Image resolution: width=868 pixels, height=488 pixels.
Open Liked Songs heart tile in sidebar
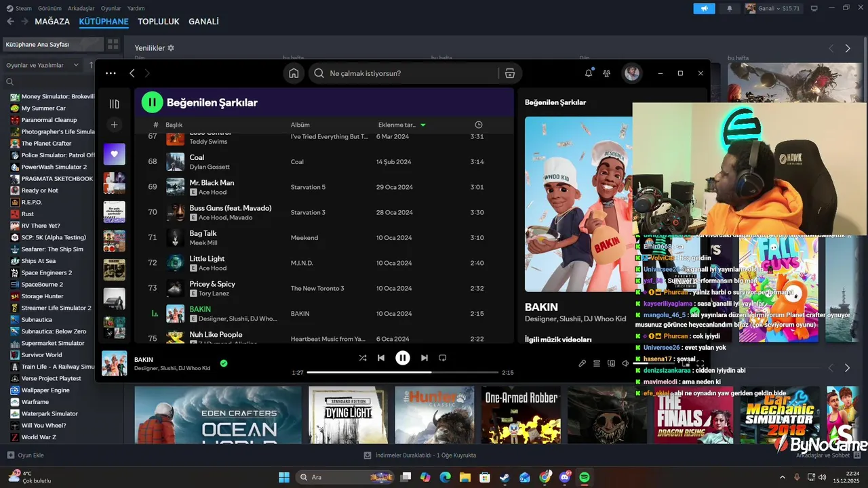click(114, 154)
